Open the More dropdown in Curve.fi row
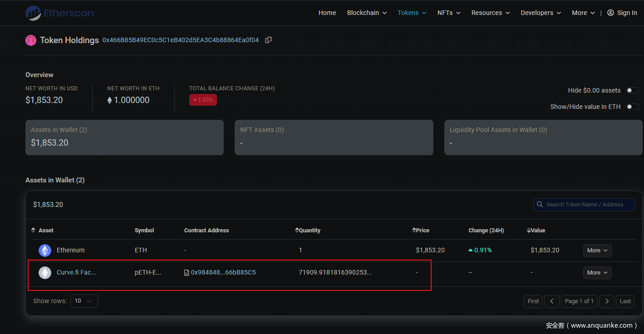This screenshot has width=644, height=334. click(x=597, y=273)
